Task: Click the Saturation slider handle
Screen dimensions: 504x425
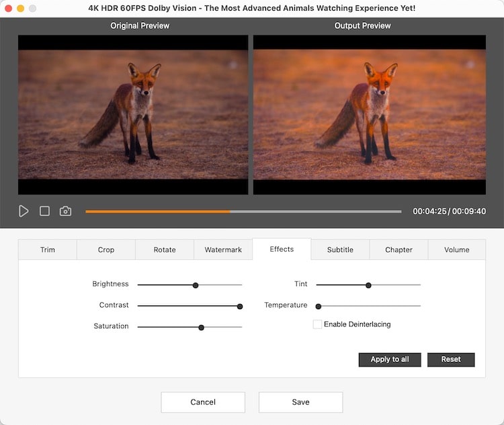Action: click(201, 328)
